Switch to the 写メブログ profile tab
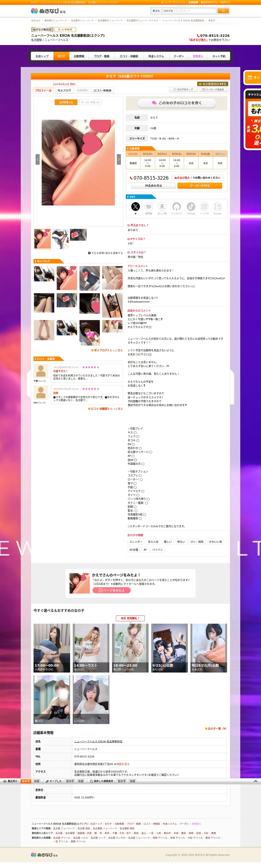 pyautogui.click(x=64, y=90)
